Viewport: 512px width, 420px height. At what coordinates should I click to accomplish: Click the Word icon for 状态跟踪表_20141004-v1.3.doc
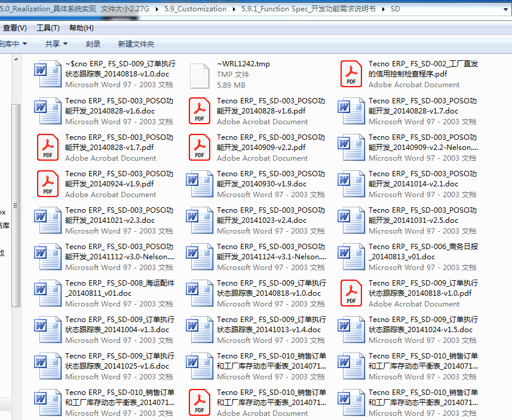pyautogui.click(x=48, y=330)
